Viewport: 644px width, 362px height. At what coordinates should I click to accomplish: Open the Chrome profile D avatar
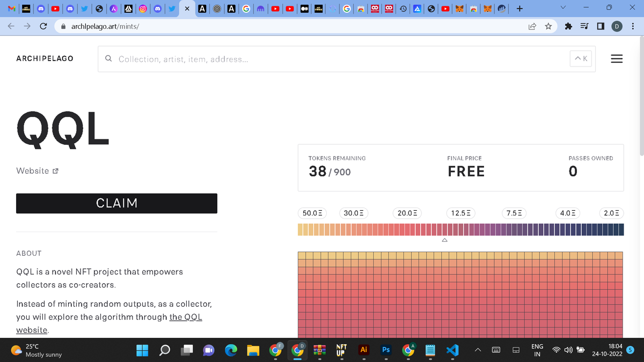click(617, 26)
